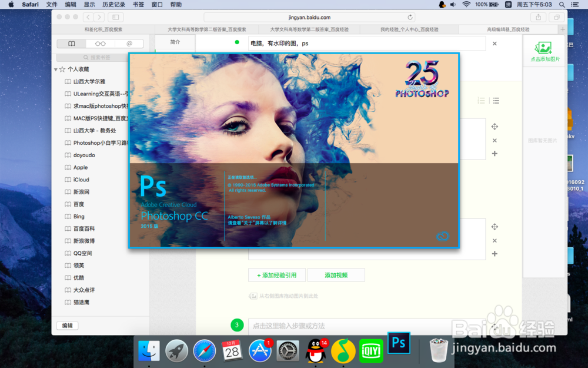The image size is (588, 368).
Task: Click the volume icon in the menu bar
Action: [453, 5]
